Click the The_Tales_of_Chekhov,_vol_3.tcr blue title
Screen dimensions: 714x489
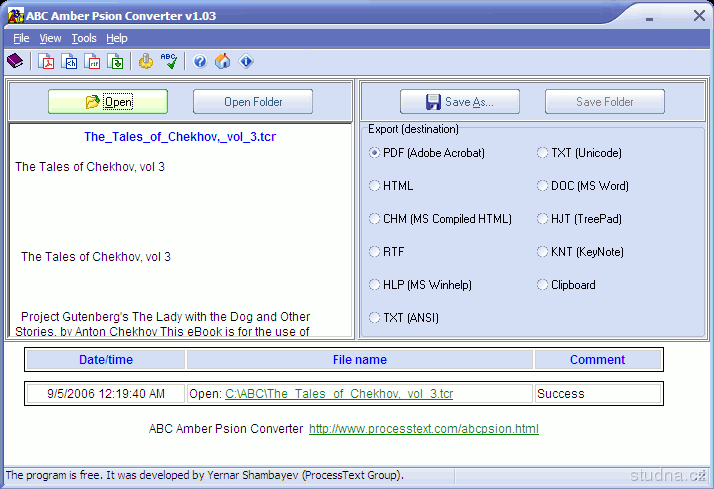(180, 137)
